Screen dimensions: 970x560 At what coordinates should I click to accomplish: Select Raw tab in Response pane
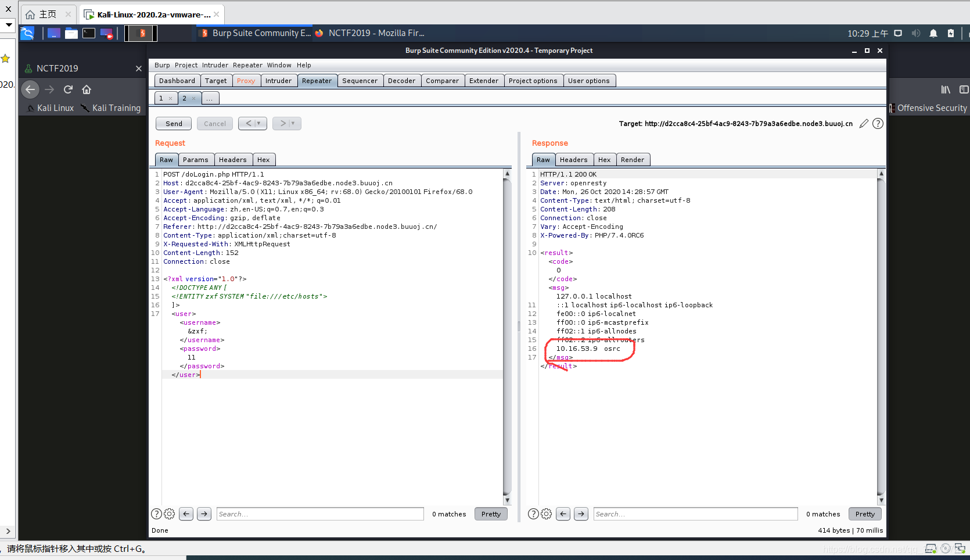[x=544, y=160]
